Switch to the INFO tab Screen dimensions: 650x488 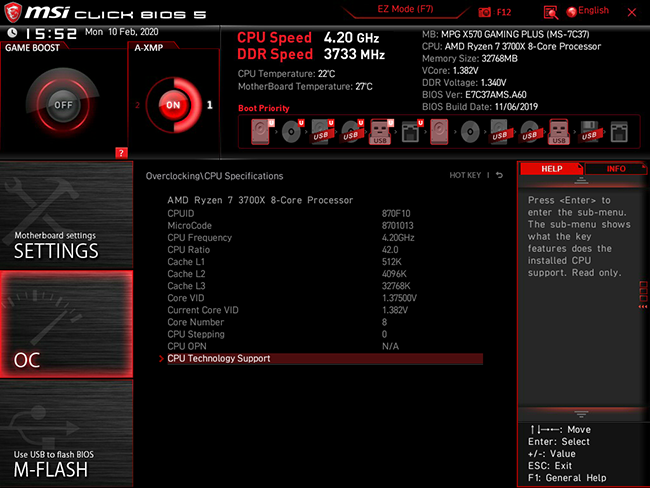coord(616,169)
